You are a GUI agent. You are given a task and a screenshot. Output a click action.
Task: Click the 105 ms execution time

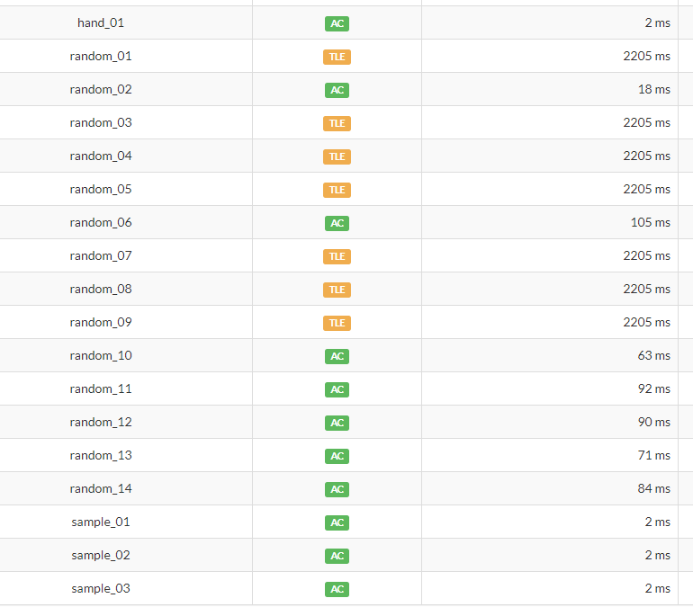tap(651, 222)
